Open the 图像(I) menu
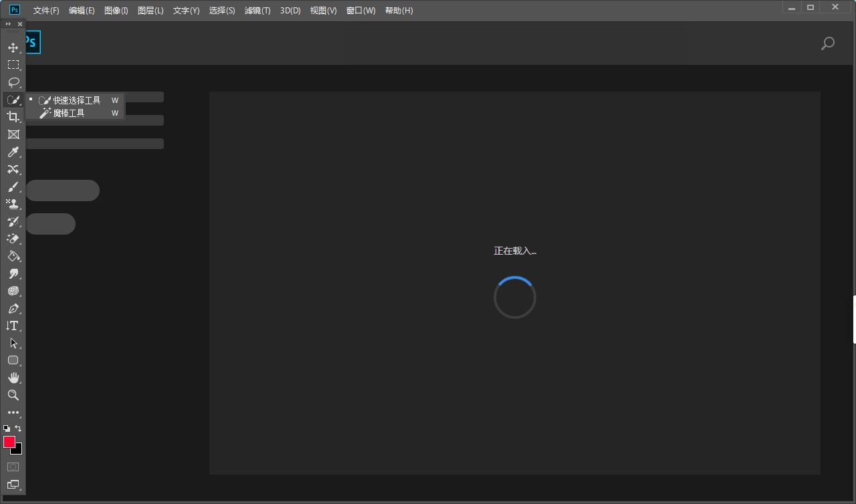The width and height of the screenshot is (856, 504). [116, 11]
